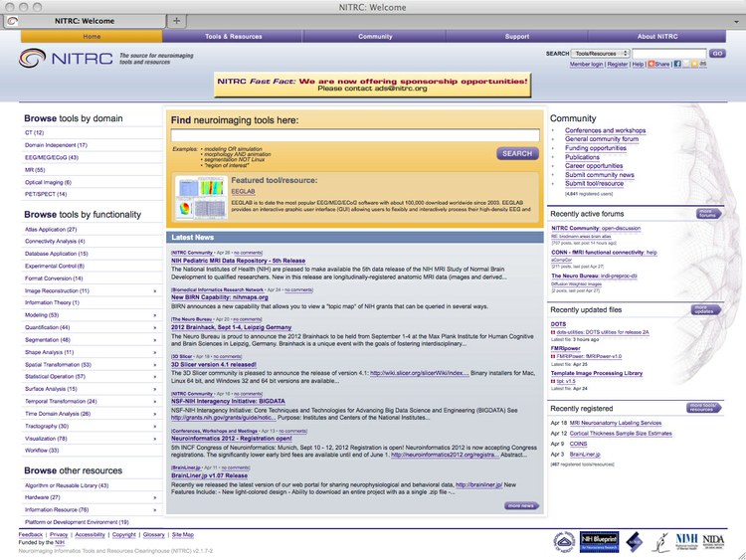746x560 pixels.
Task: Open BrainLiner.jp v1.07 Release news
Action: (x=209, y=475)
